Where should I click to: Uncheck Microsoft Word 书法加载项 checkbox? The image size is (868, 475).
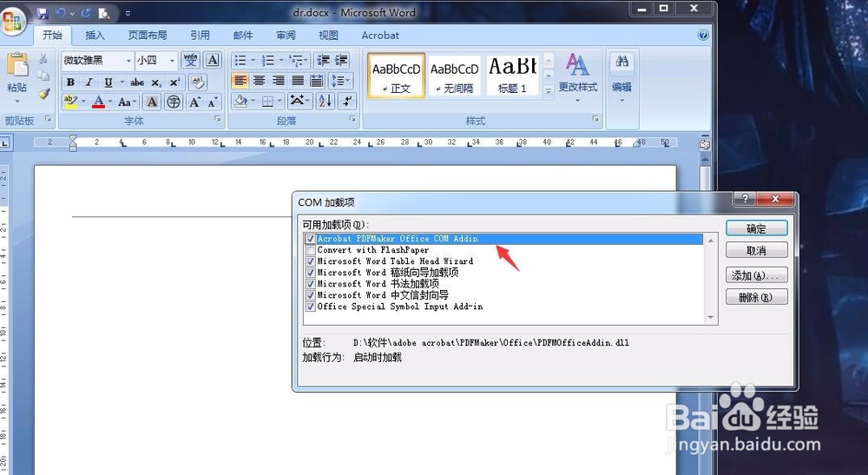pyautogui.click(x=311, y=283)
